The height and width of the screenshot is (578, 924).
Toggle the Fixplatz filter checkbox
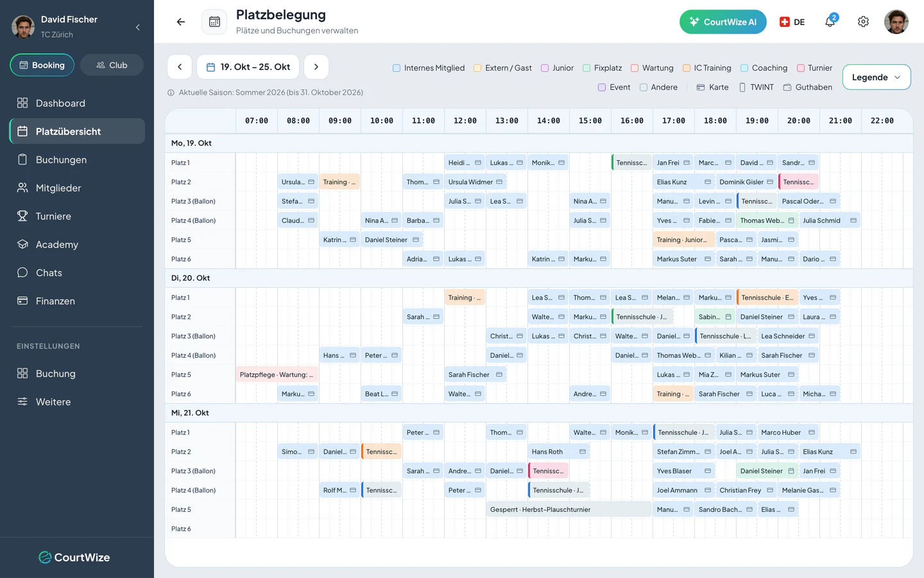586,68
